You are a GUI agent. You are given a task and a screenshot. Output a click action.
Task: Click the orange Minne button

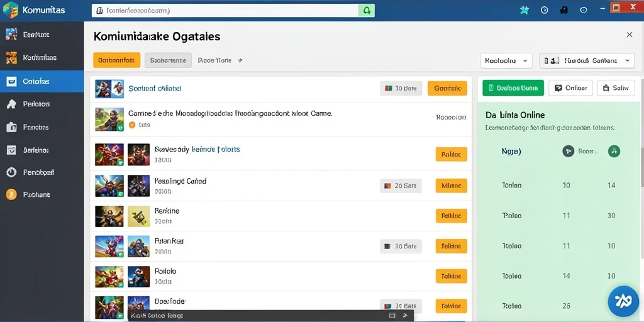tap(451, 186)
